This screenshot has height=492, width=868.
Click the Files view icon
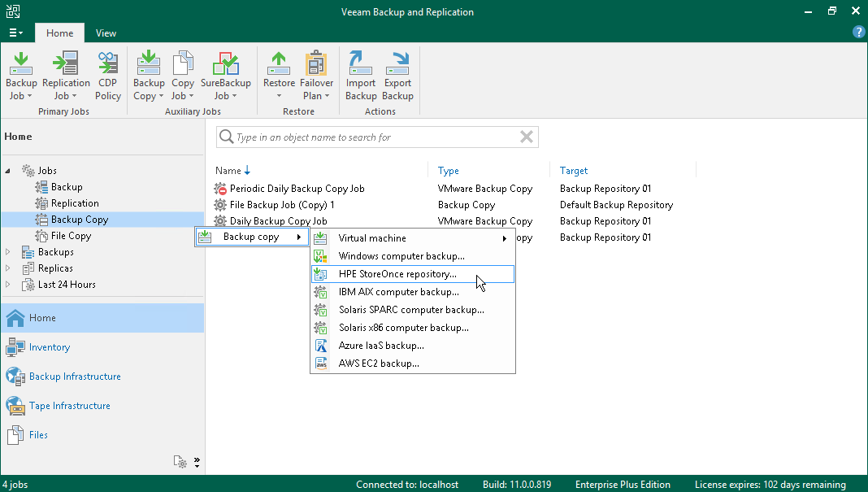pyautogui.click(x=15, y=436)
